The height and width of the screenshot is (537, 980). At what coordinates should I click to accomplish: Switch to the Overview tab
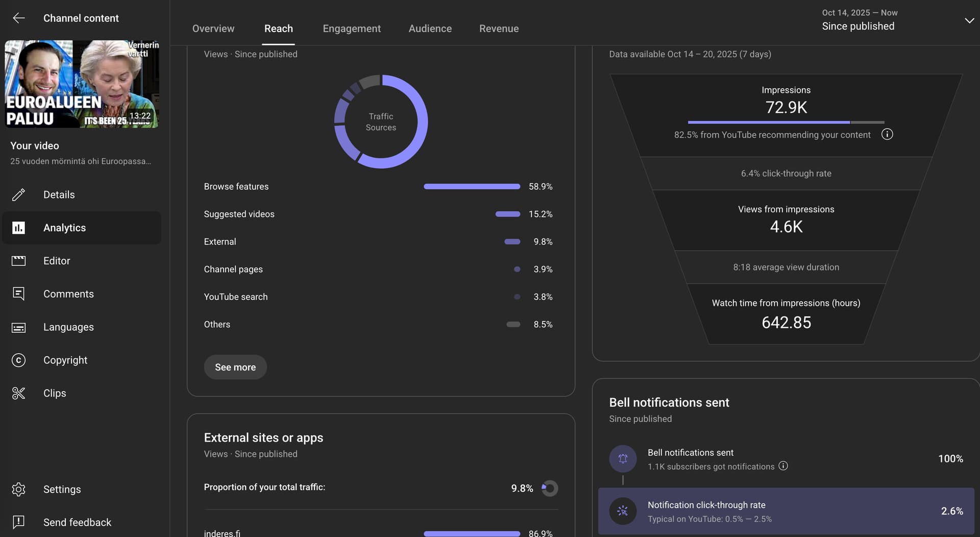pyautogui.click(x=213, y=29)
